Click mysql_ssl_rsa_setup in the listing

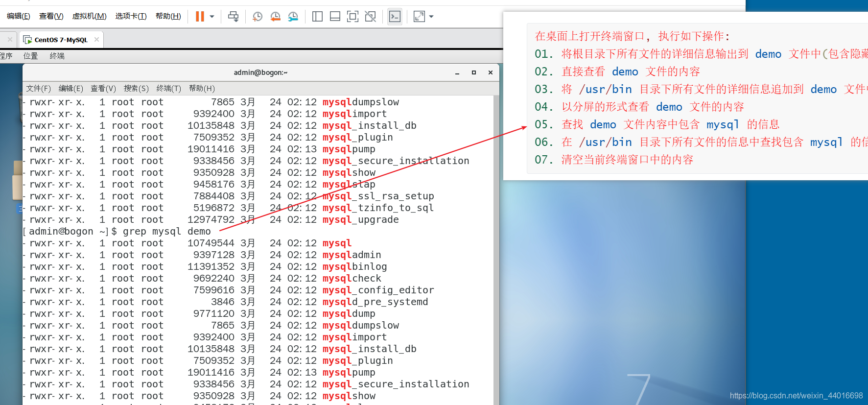[378, 196]
